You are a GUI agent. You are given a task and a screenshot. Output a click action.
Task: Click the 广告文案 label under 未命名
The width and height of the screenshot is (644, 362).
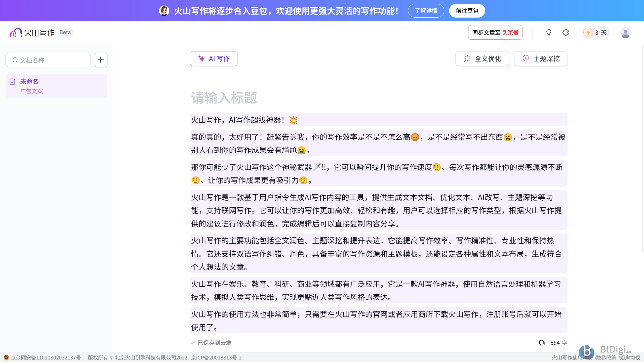(x=31, y=91)
